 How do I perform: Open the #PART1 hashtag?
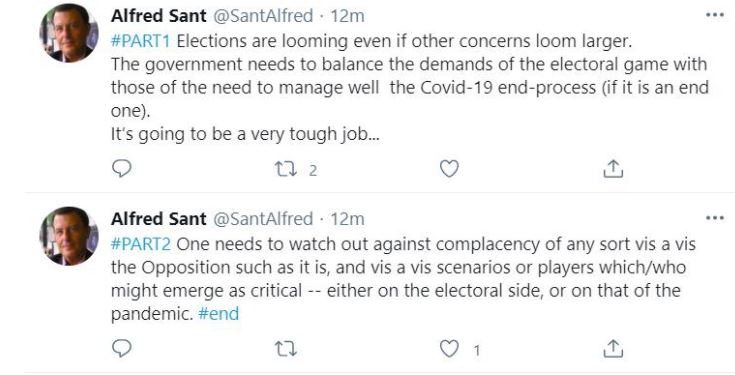pyautogui.click(x=141, y=41)
